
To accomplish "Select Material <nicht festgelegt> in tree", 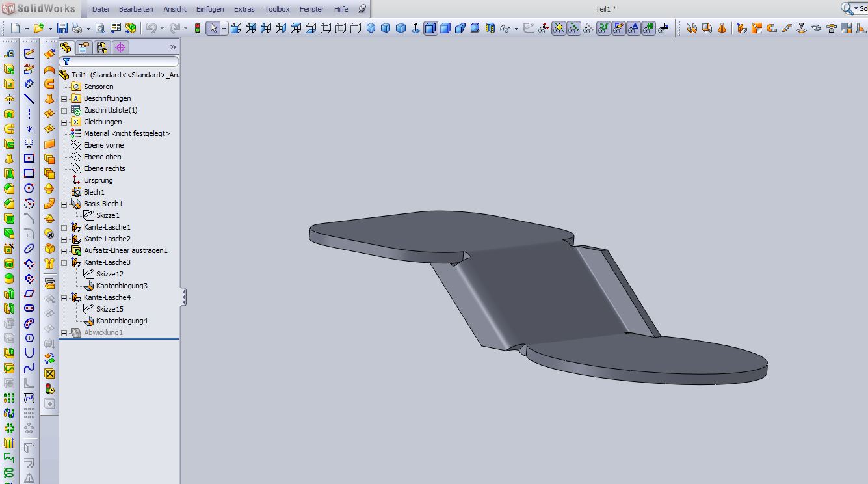I will (127, 133).
